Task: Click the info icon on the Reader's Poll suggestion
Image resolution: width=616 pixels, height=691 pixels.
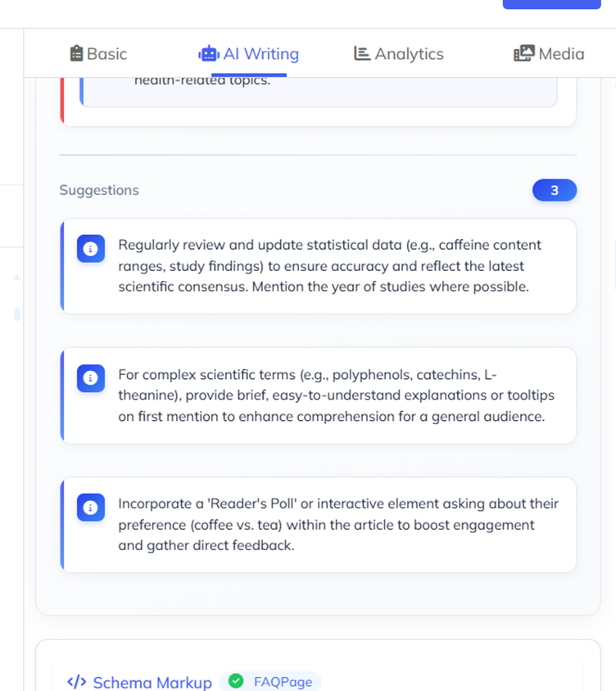Action: [x=91, y=508]
